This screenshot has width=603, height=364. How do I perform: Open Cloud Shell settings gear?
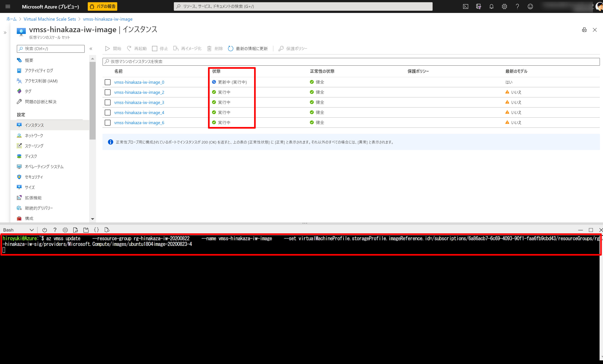point(65,230)
